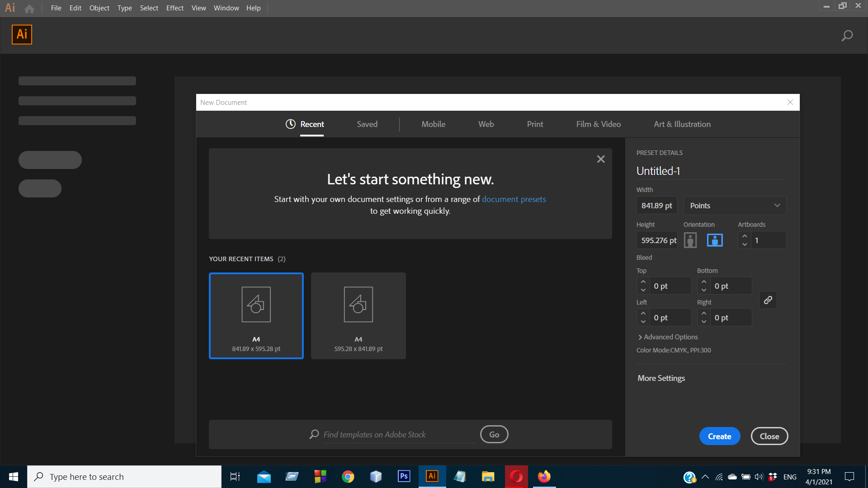Click the Go button for Adobe Stock
Viewport: 868px width, 488px height.
(494, 434)
